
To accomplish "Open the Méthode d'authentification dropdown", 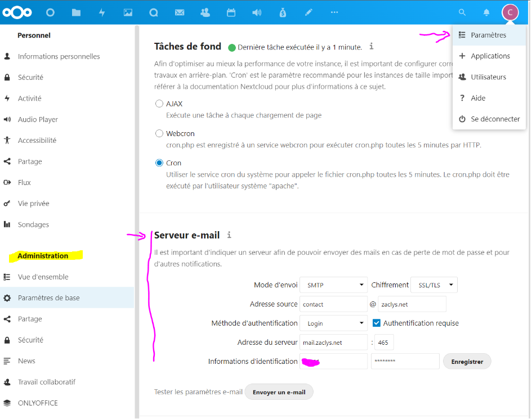I will click(333, 323).
